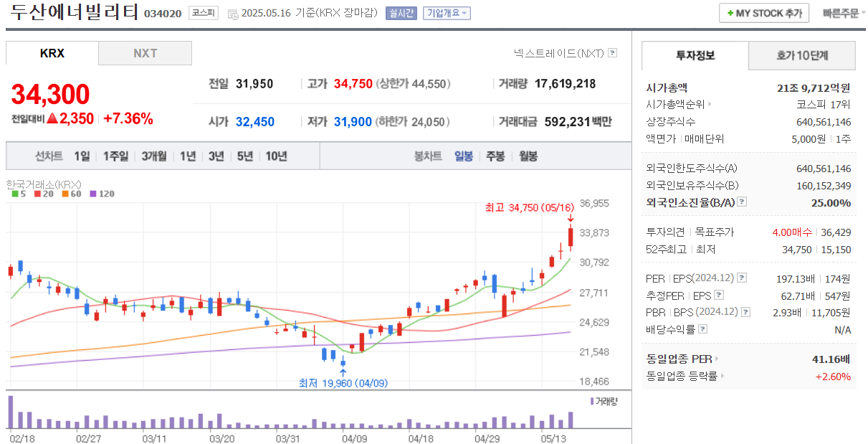This screenshot has height=444, width=868.
Task: Select the 월봉 candle chart
Action: [528, 156]
